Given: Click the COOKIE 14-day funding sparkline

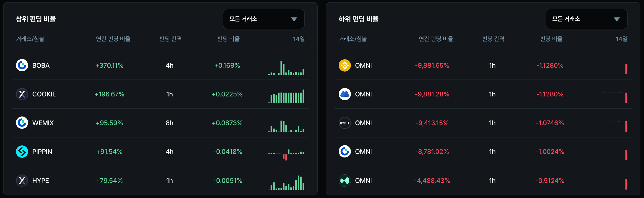Looking at the screenshot, I should tap(286, 97).
